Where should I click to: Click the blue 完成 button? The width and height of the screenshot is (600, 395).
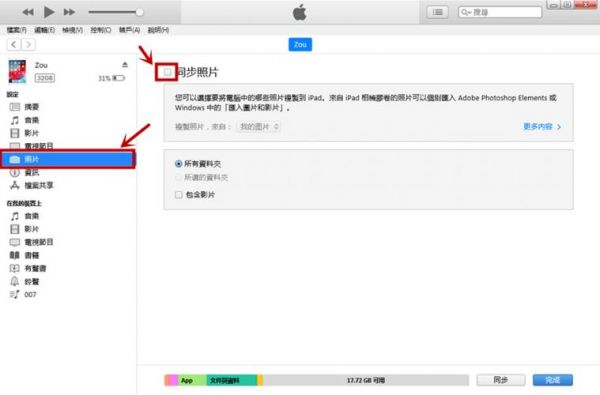[x=553, y=380]
